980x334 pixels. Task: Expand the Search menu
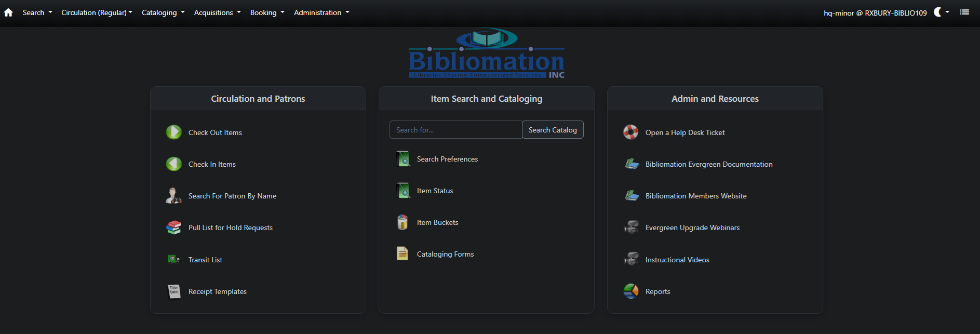[x=37, y=12]
